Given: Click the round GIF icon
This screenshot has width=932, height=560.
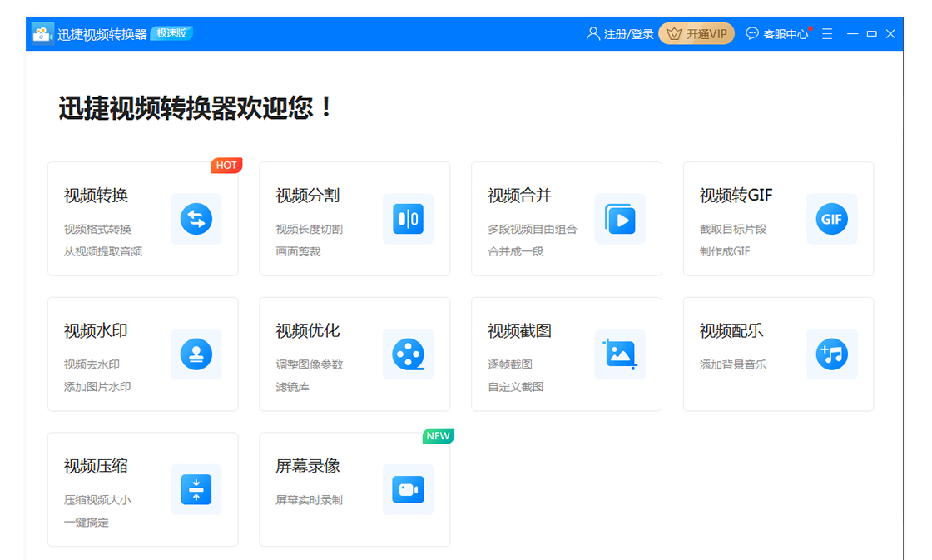Looking at the screenshot, I should tap(831, 219).
